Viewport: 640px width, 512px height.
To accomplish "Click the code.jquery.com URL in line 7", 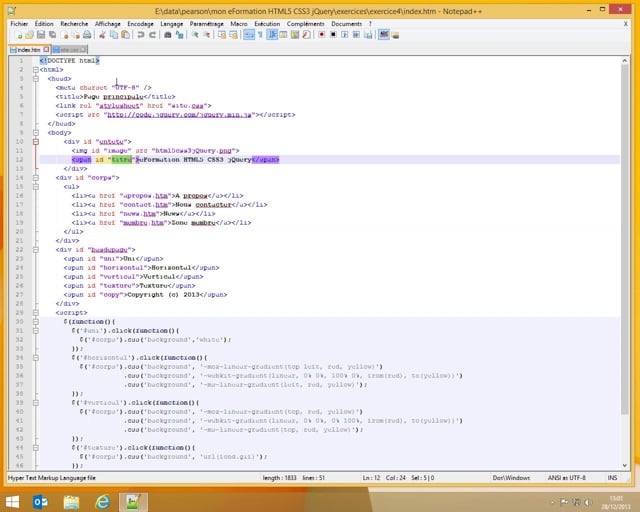I will tap(181, 115).
